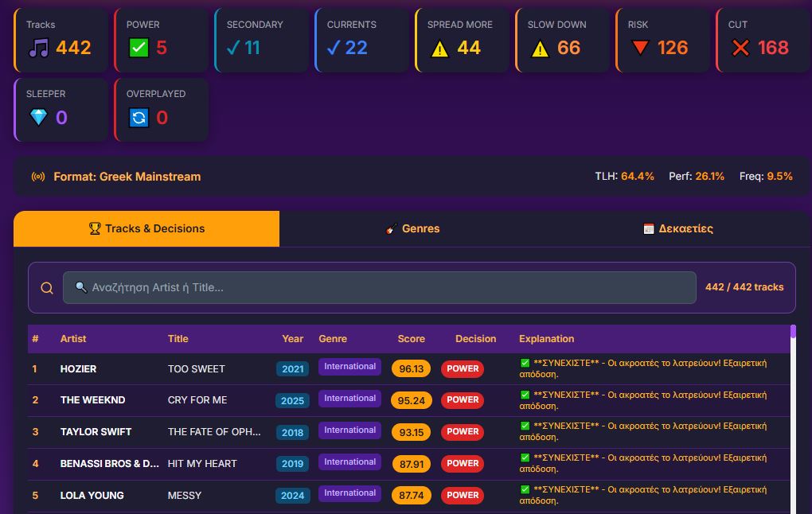Sort by the Decision column header

[x=475, y=338]
